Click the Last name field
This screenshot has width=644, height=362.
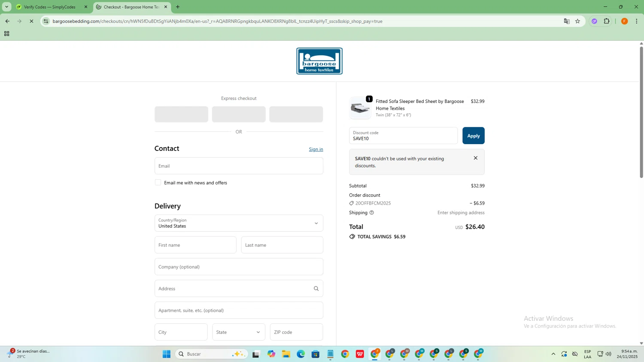[x=282, y=245]
